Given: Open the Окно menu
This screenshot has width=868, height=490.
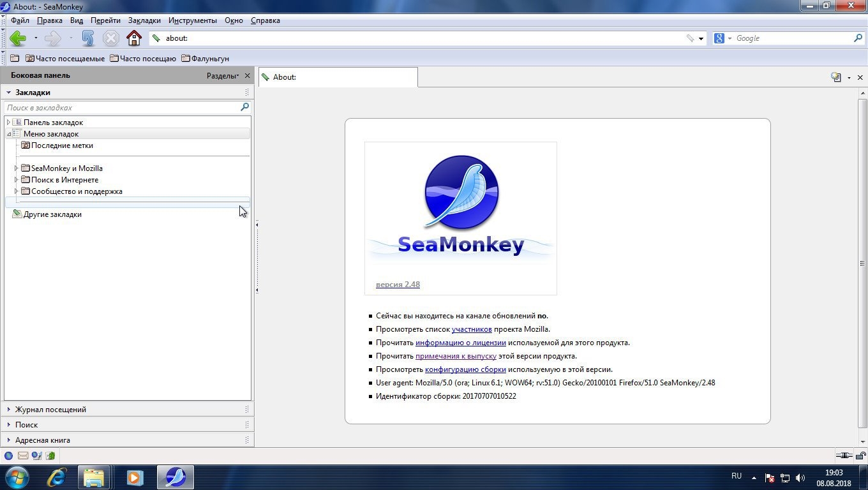Looking at the screenshot, I should click(234, 20).
